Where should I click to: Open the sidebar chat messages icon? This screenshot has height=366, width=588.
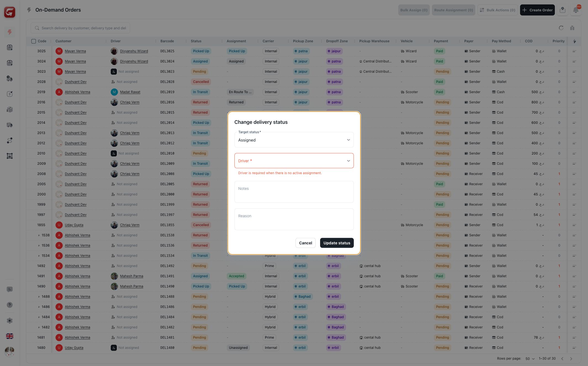click(x=10, y=289)
